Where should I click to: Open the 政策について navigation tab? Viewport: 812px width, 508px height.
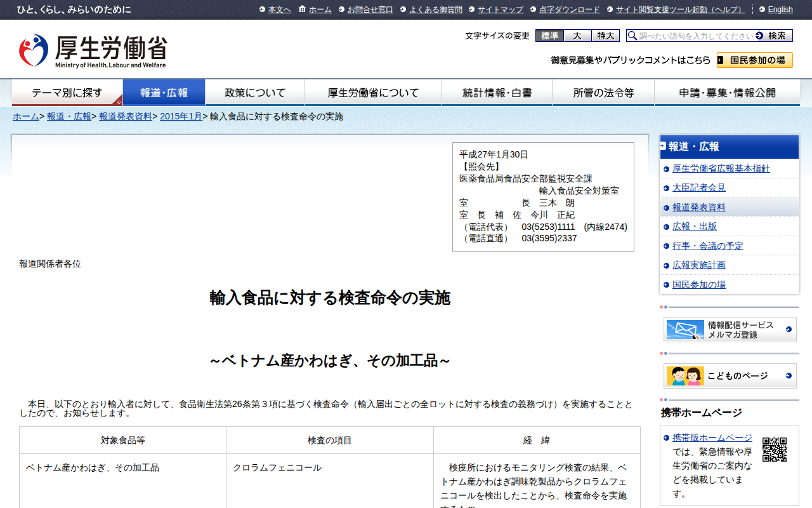pos(255,93)
